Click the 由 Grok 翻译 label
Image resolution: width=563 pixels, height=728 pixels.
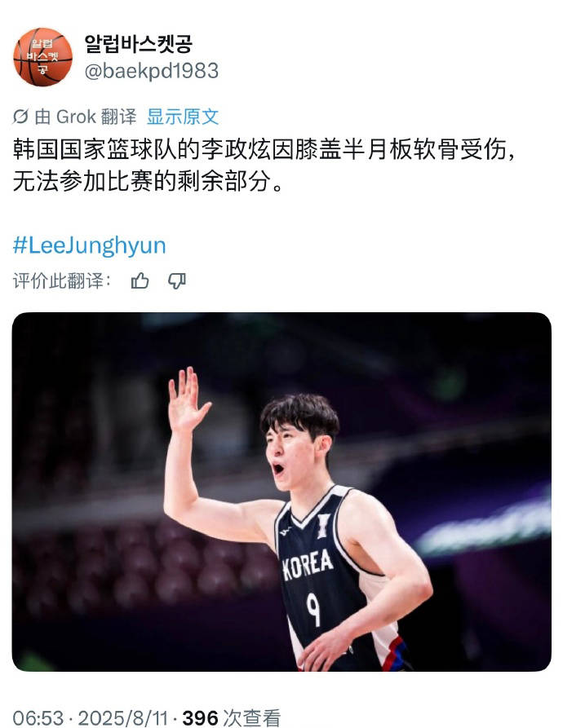pyautogui.click(x=86, y=117)
